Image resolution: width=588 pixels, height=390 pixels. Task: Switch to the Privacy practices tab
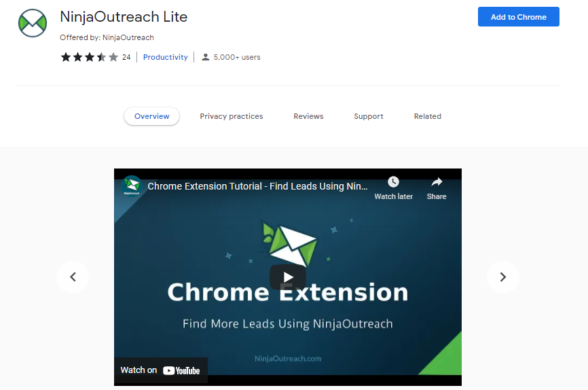(x=231, y=116)
